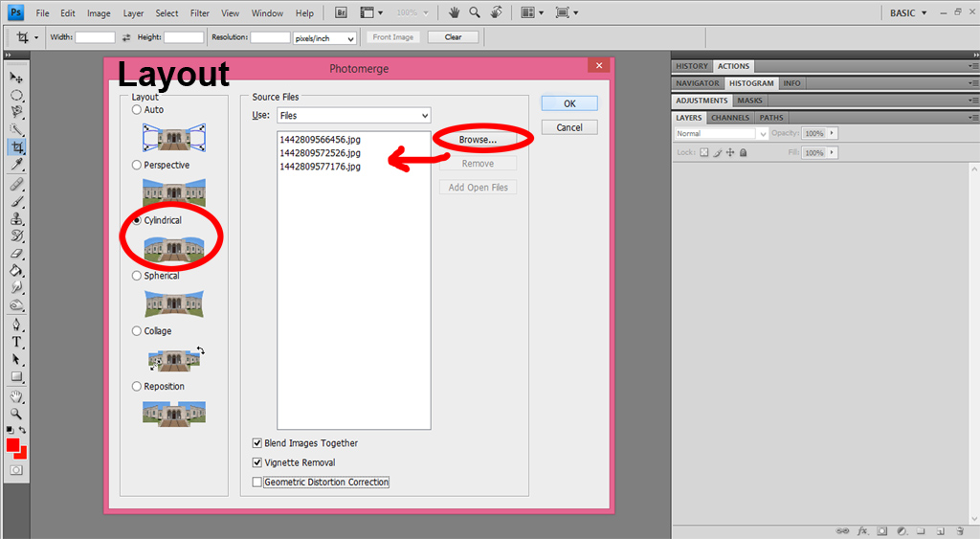Open the BASIC workspace switcher
This screenshot has height=539, width=980.
[x=908, y=12]
